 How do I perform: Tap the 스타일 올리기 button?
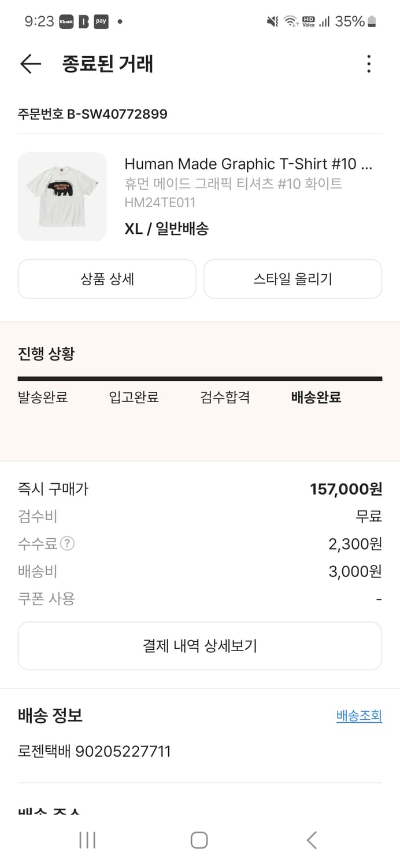coord(292,278)
